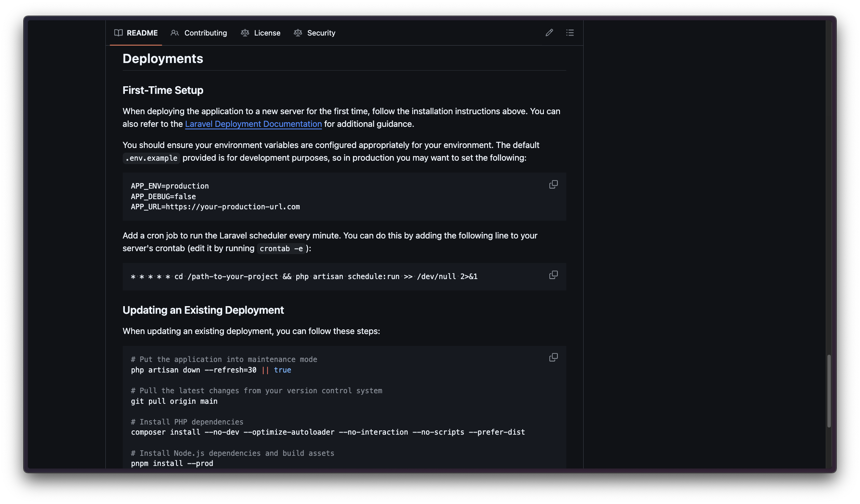Click the 'Add a cron job' paragraph
860x504 pixels.
pyautogui.click(x=330, y=242)
